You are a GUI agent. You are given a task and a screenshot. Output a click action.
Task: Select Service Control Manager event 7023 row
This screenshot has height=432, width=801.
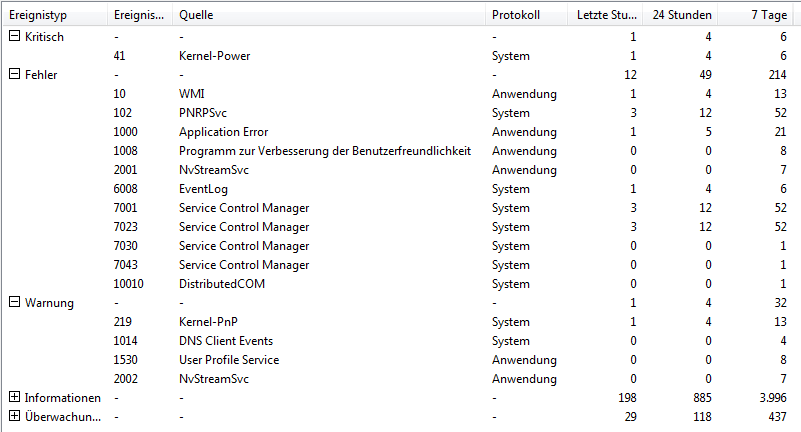[243, 226]
